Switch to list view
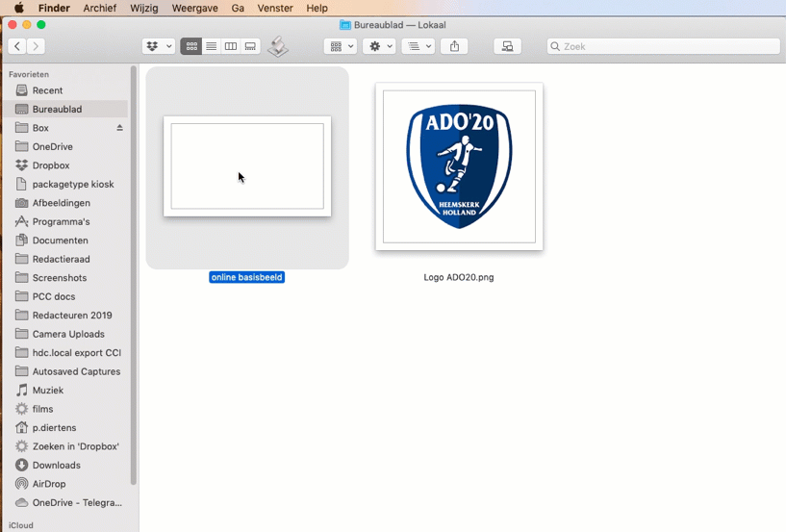The width and height of the screenshot is (786, 532). click(211, 46)
